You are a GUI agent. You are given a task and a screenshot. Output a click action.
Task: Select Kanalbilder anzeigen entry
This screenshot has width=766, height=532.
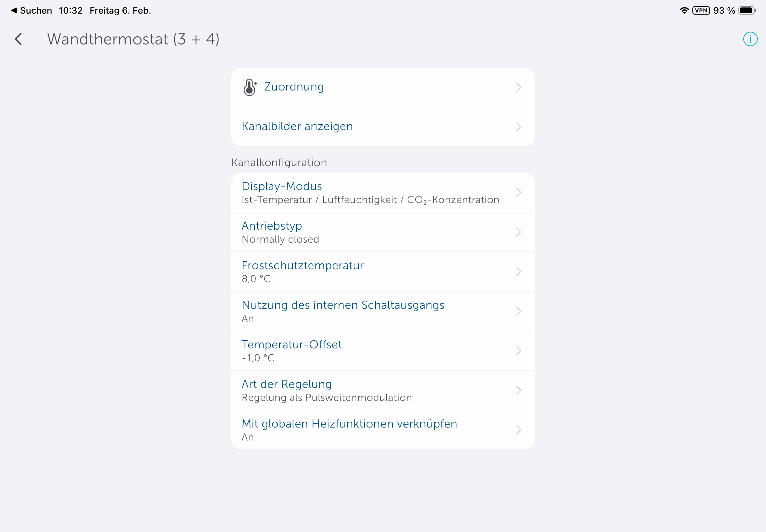297,126
